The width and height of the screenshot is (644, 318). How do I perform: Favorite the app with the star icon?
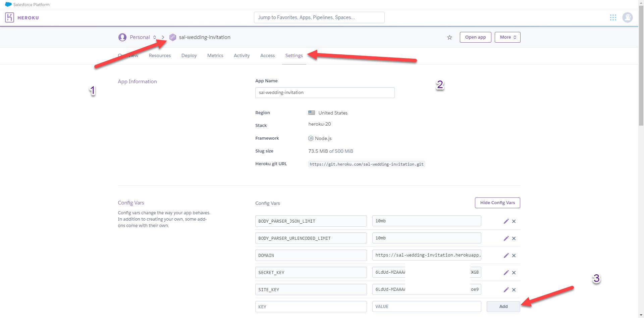(449, 37)
